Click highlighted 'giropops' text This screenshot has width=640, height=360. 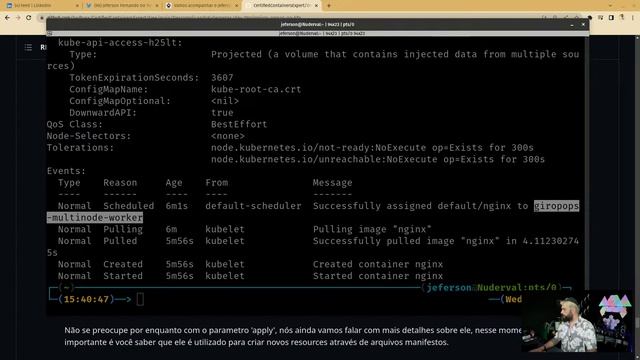(x=556, y=206)
